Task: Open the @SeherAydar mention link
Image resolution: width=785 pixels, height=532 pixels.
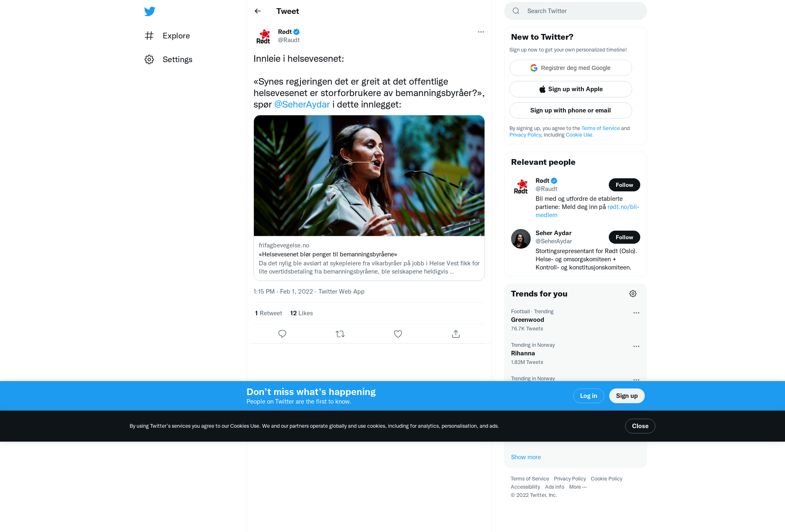Action: [302, 104]
